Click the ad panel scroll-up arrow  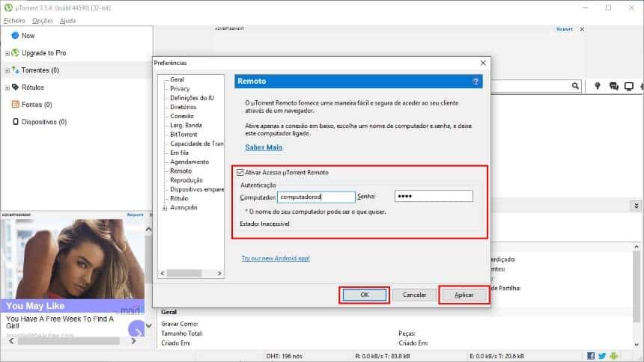click(x=149, y=229)
